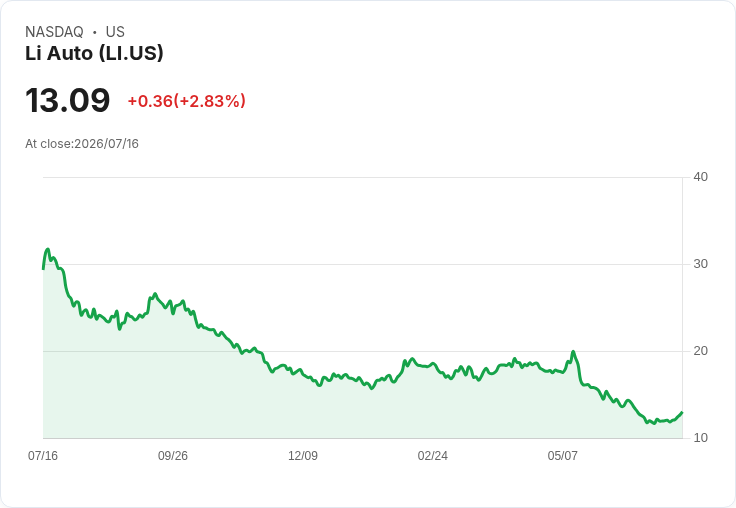Image resolution: width=736 pixels, height=508 pixels.
Task: Click the price spike touching 20 near 05/07
Action: click(573, 351)
